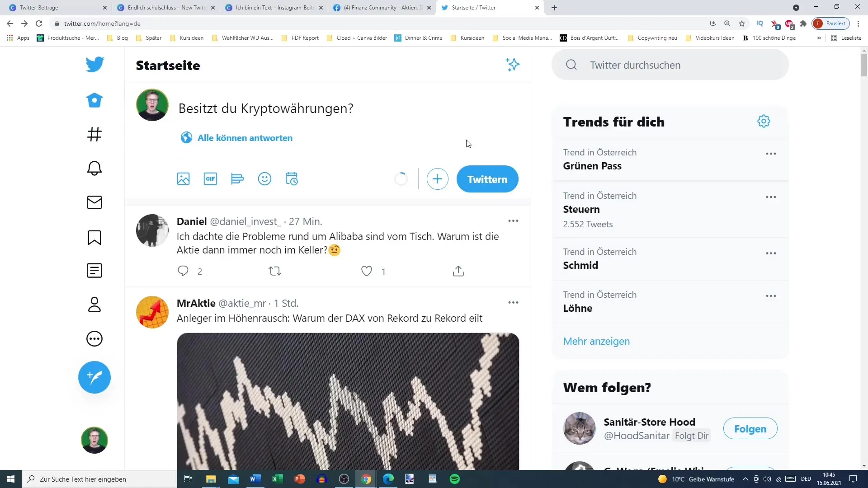Open the Blog bookmark folder
Screen dimensions: 868x488
pos(118,38)
